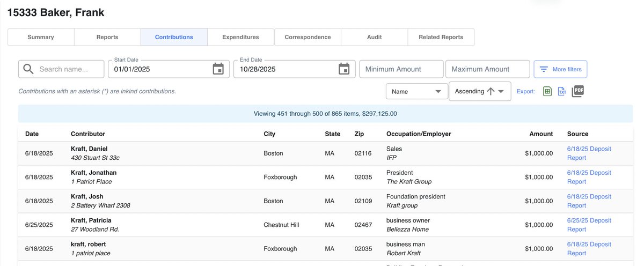Click the Maximum Amount field
The image size is (644, 266).
pos(488,69)
